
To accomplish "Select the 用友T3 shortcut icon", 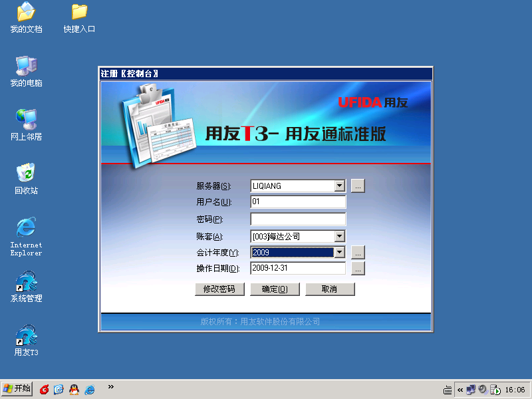I will click(26, 340).
